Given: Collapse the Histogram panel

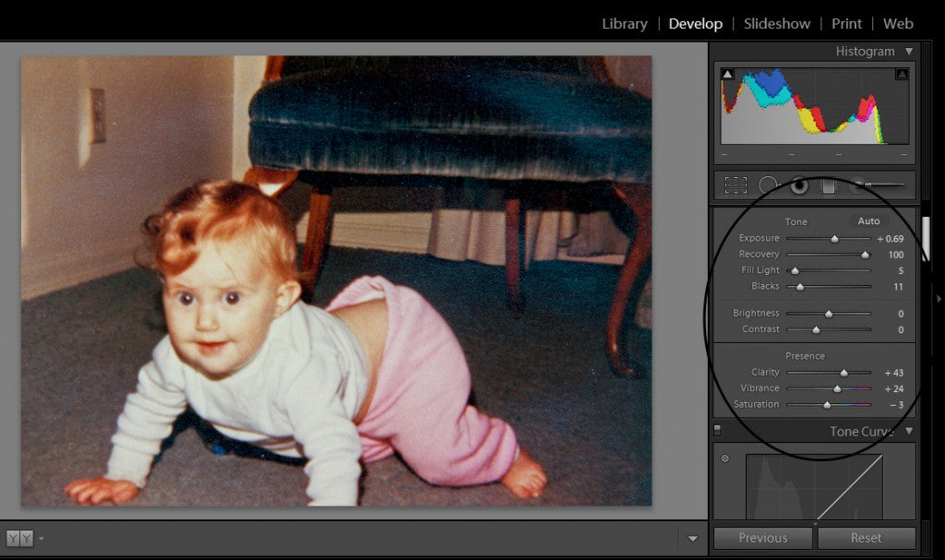Looking at the screenshot, I should [x=909, y=52].
